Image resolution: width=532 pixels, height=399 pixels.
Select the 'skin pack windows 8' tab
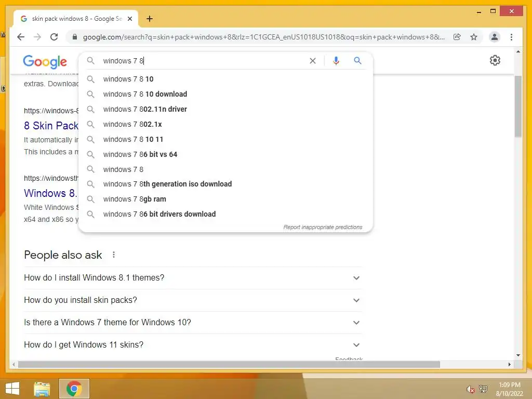tap(76, 19)
